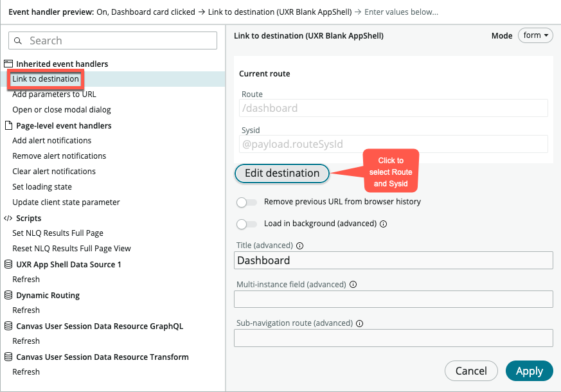Cancel the destination edits
This screenshot has width=561, height=392.
[x=471, y=371]
